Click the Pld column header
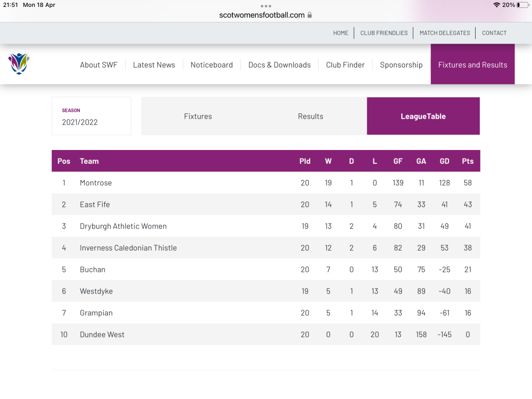Viewport: 532px width, 399px height. (x=305, y=161)
